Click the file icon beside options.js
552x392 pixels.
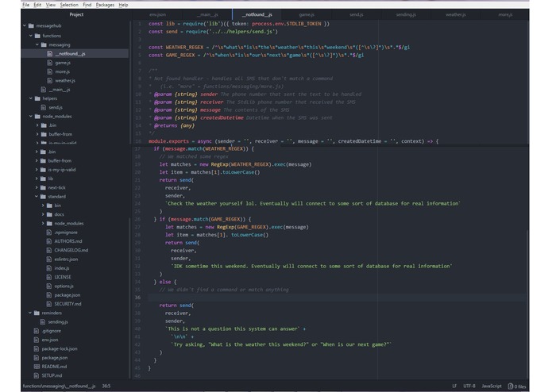49,286
